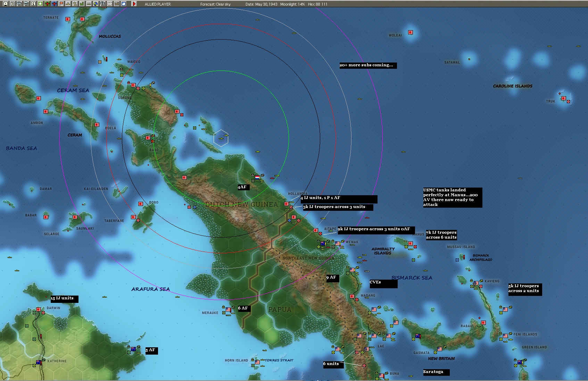
Task: Click the '6 units' label near Buna
Action: [333, 364]
